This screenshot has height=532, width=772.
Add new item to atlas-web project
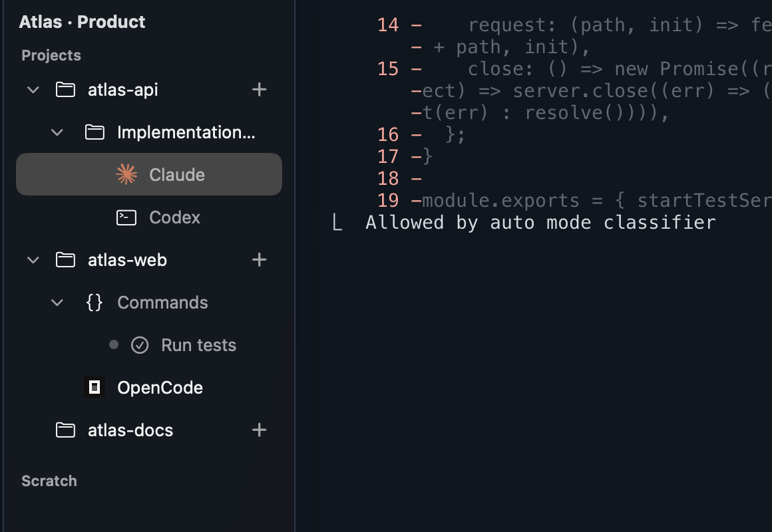(259, 259)
